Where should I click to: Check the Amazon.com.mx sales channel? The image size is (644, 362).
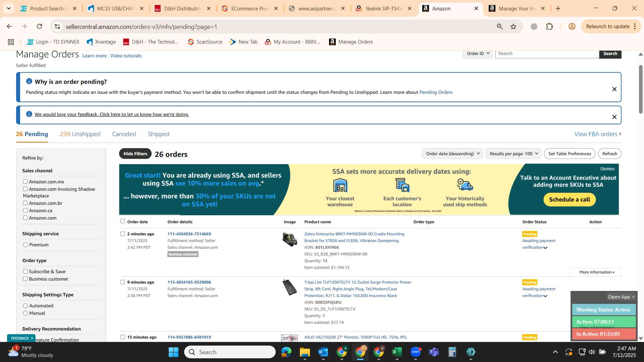point(25,181)
